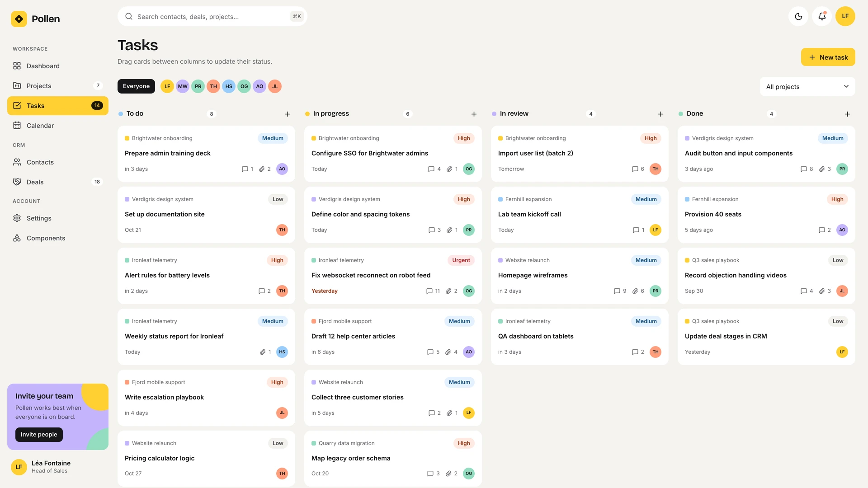
Task: Filter tasks by MW avatar
Action: tap(183, 86)
